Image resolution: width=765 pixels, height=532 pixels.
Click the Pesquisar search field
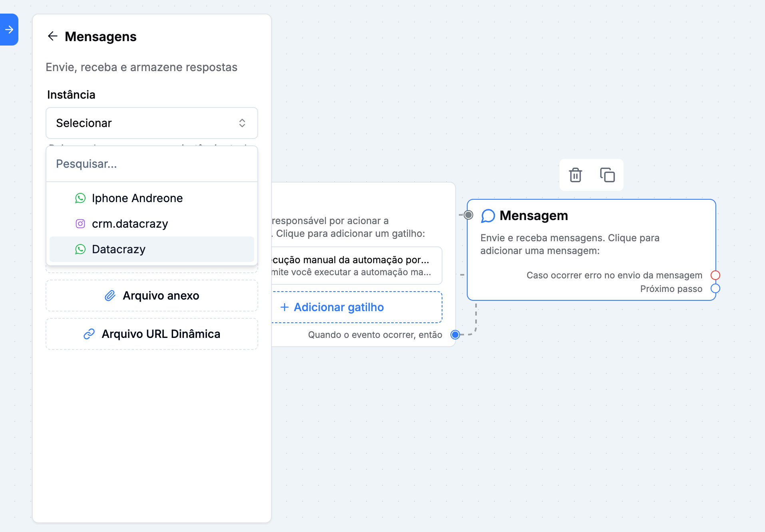[151, 164]
